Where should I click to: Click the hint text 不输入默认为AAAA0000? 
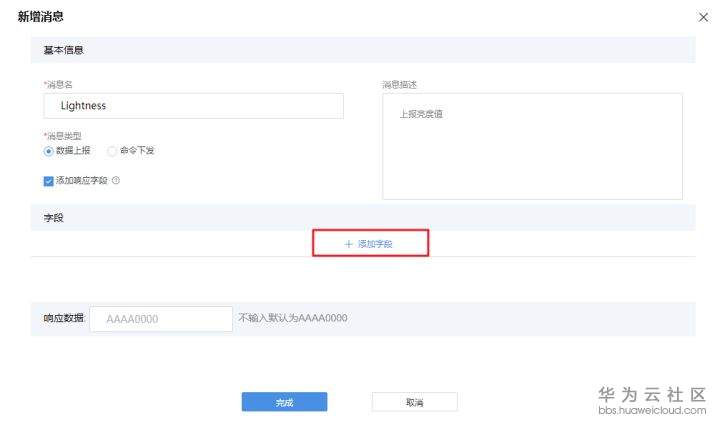click(x=293, y=318)
